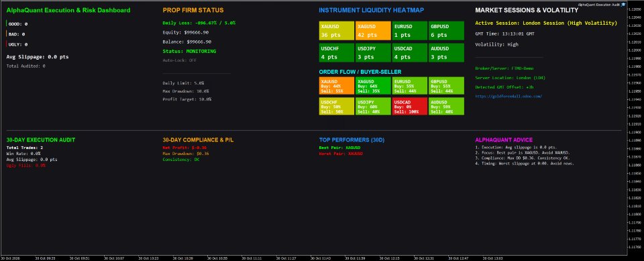Click the 30-DAY EXECUTION AUDIT heading
644x261 pixels.
pyautogui.click(x=41, y=140)
